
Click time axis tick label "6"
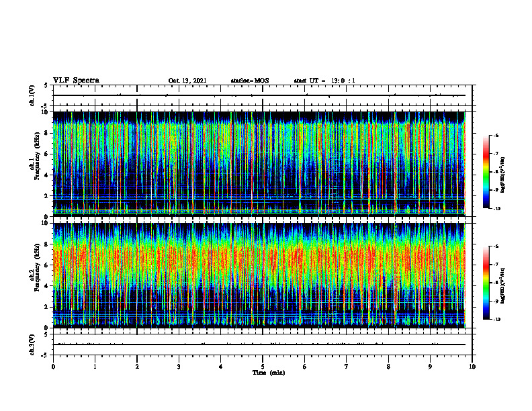[x=305, y=367]
